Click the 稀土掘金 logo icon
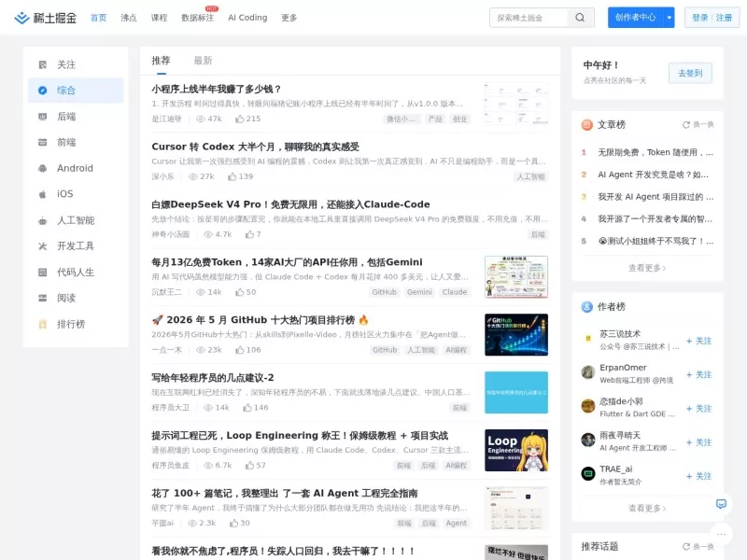Viewport: 747px width, 560px height. point(21,18)
